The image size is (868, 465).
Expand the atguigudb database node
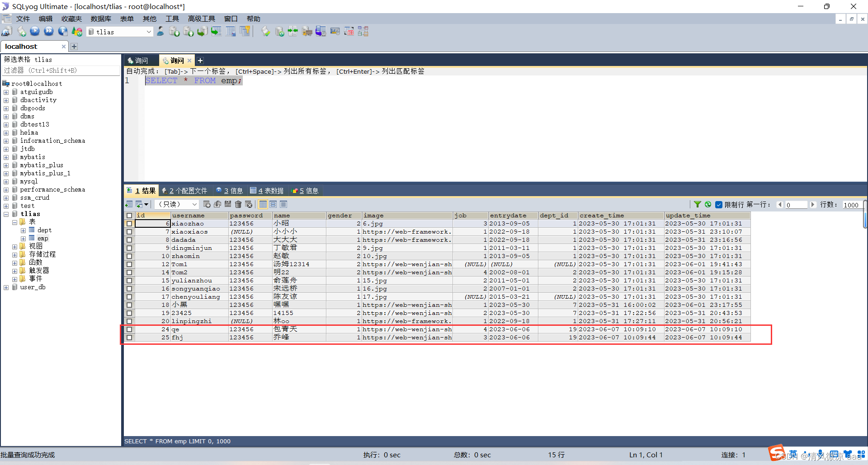pyautogui.click(x=6, y=92)
